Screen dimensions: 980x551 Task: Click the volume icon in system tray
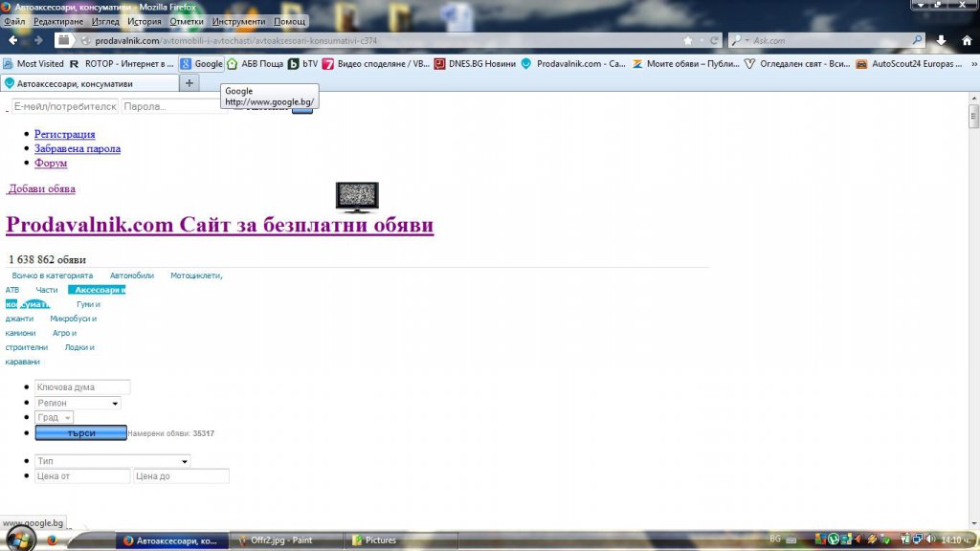point(930,540)
